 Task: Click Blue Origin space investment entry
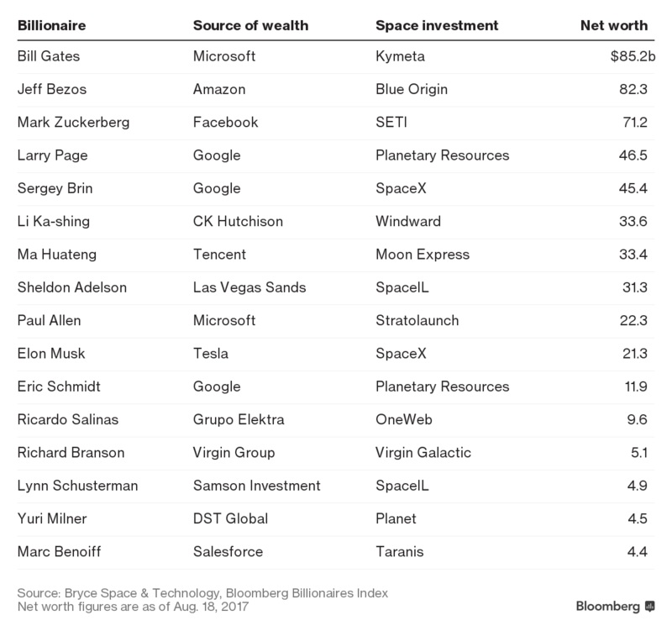(x=412, y=89)
